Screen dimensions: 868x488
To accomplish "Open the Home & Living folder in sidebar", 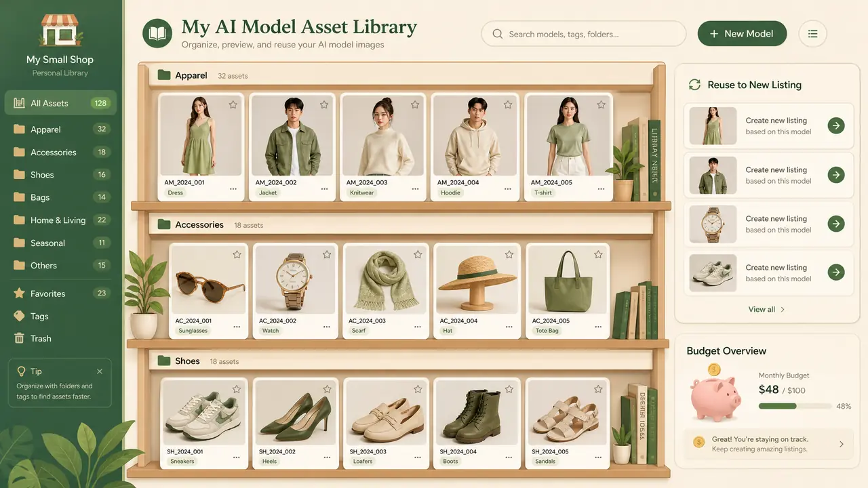I will 61,220.
